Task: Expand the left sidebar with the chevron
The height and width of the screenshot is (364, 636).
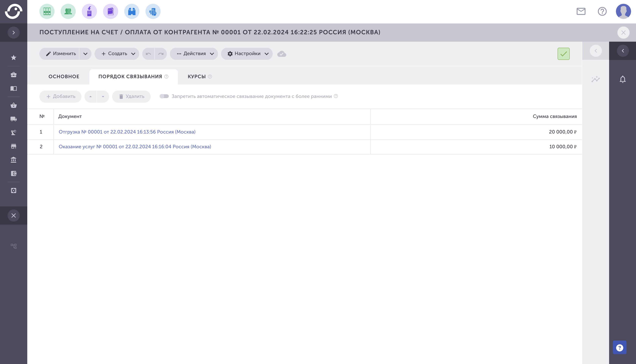Action: click(13, 33)
